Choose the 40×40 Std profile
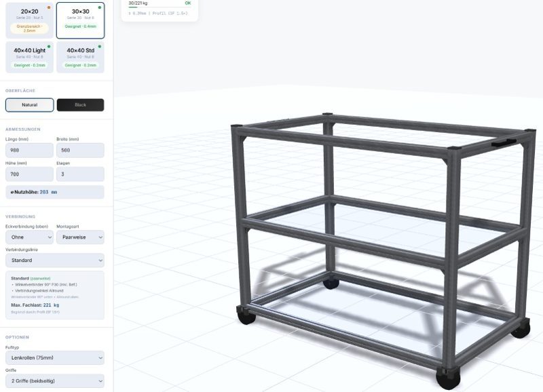This screenshot has height=392, width=543. (x=80, y=58)
